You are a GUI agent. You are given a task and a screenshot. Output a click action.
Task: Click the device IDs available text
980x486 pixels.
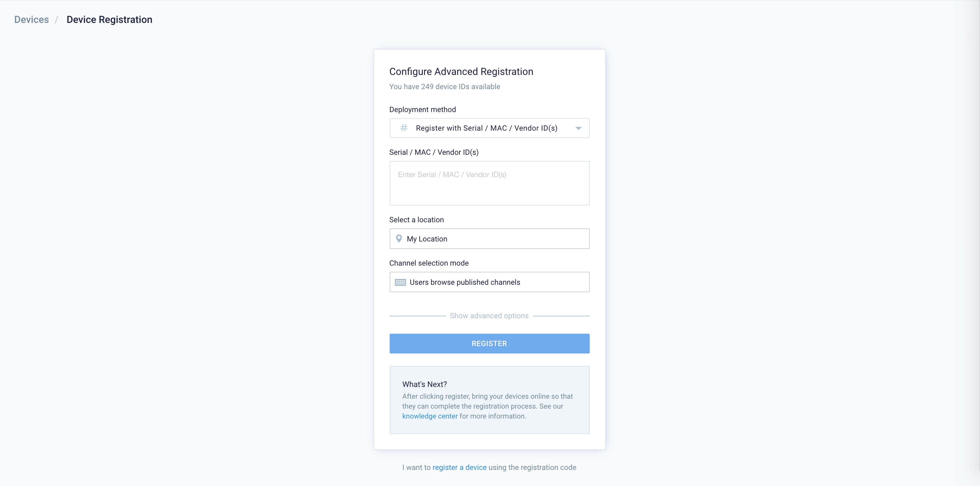click(444, 87)
